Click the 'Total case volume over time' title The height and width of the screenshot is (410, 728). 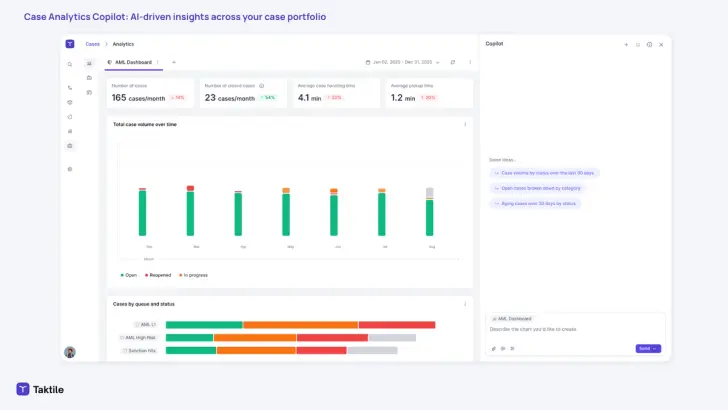click(x=145, y=124)
